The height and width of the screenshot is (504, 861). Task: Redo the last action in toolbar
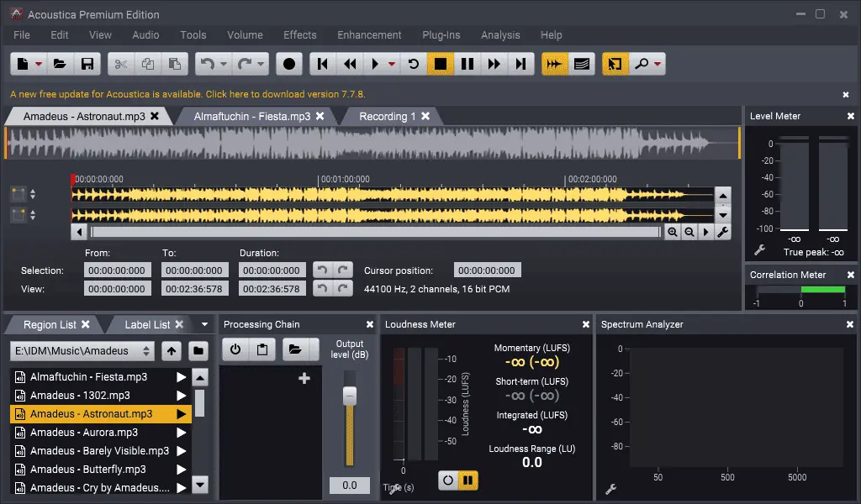click(245, 64)
